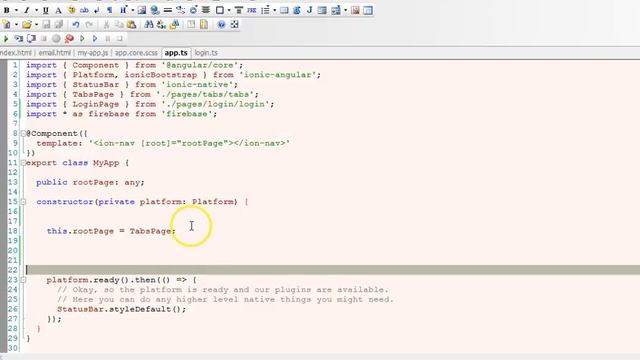This screenshot has width=640, height=360.
Task: Click the New file icon
Action: pyautogui.click(x=7, y=24)
